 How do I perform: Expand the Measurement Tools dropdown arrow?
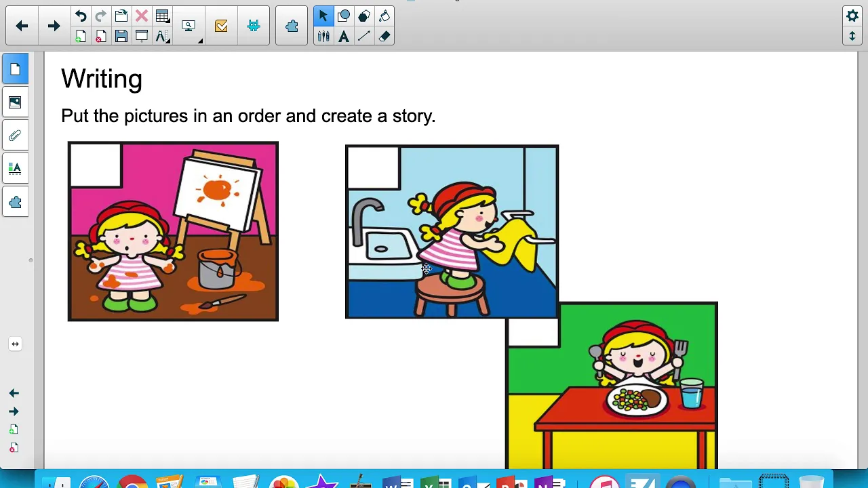(x=168, y=41)
